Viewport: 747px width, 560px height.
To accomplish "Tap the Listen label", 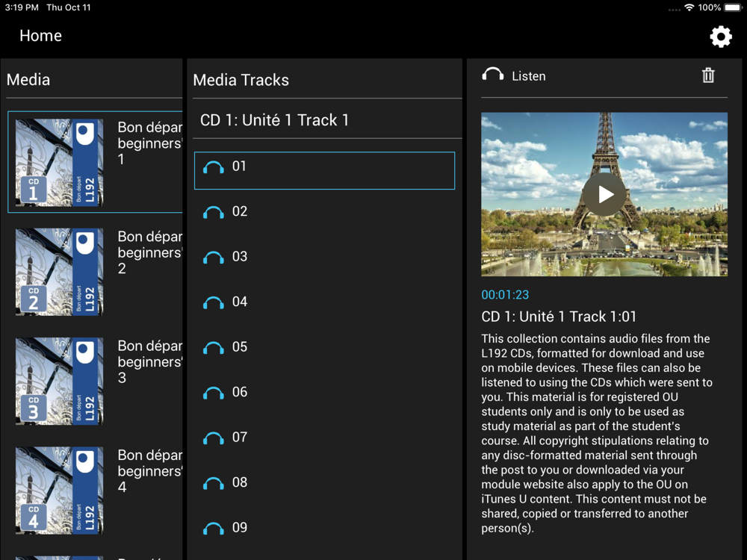I will tap(529, 76).
